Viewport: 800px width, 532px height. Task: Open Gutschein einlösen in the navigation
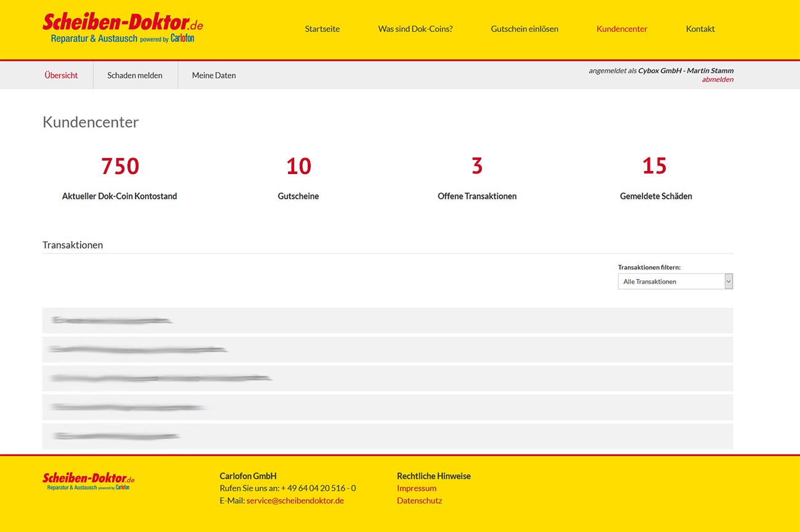[525, 29]
